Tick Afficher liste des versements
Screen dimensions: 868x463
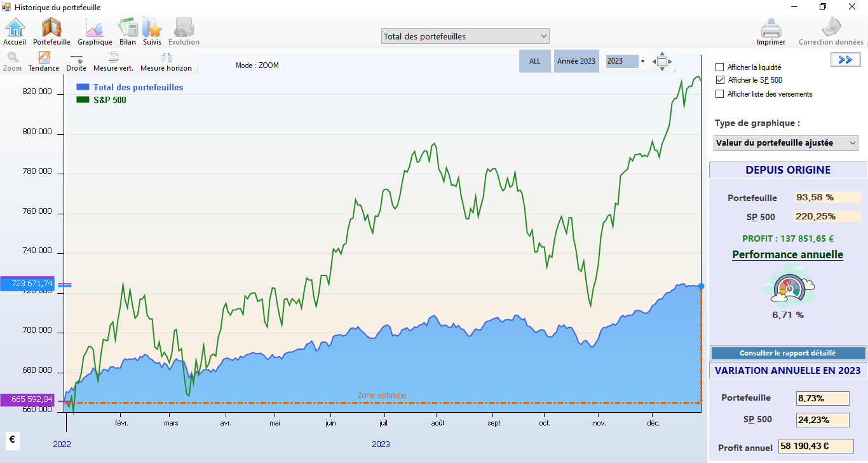pyautogui.click(x=719, y=93)
